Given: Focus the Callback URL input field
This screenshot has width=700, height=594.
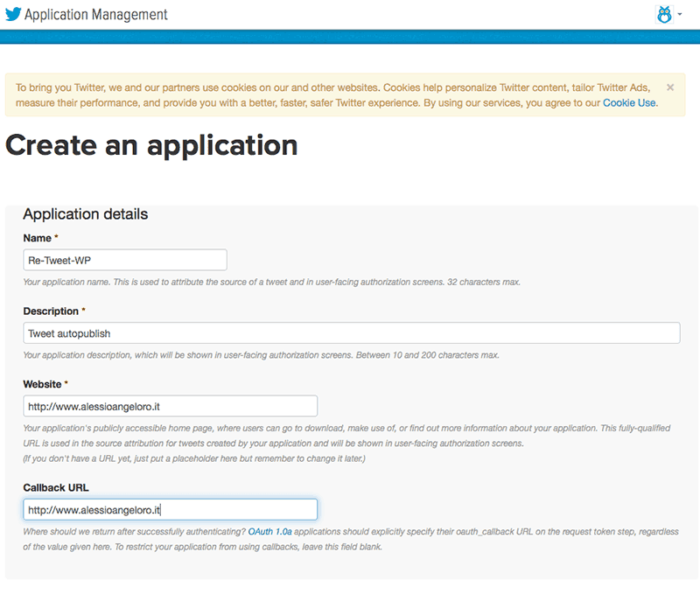Looking at the screenshot, I should click(170, 510).
